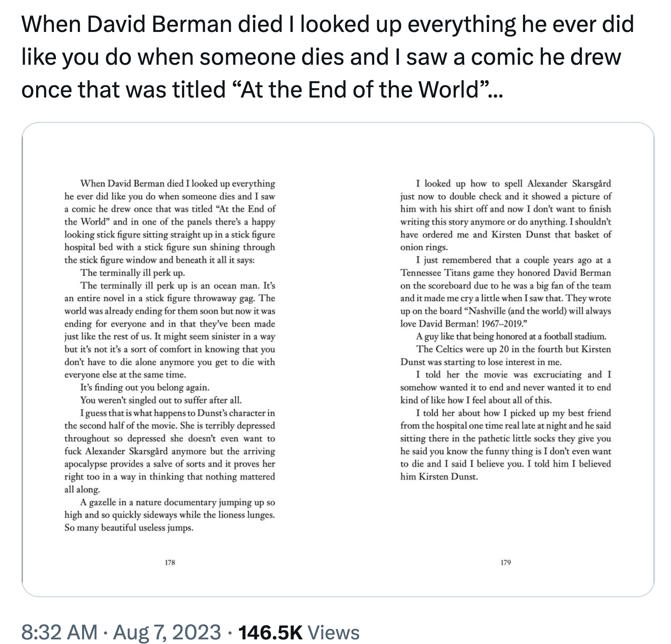Click page number 178
Screen dimensions: 671x644
coord(170,562)
